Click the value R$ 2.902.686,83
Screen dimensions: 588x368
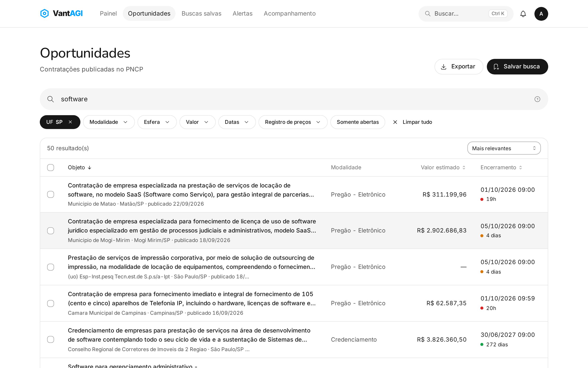(441, 231)
